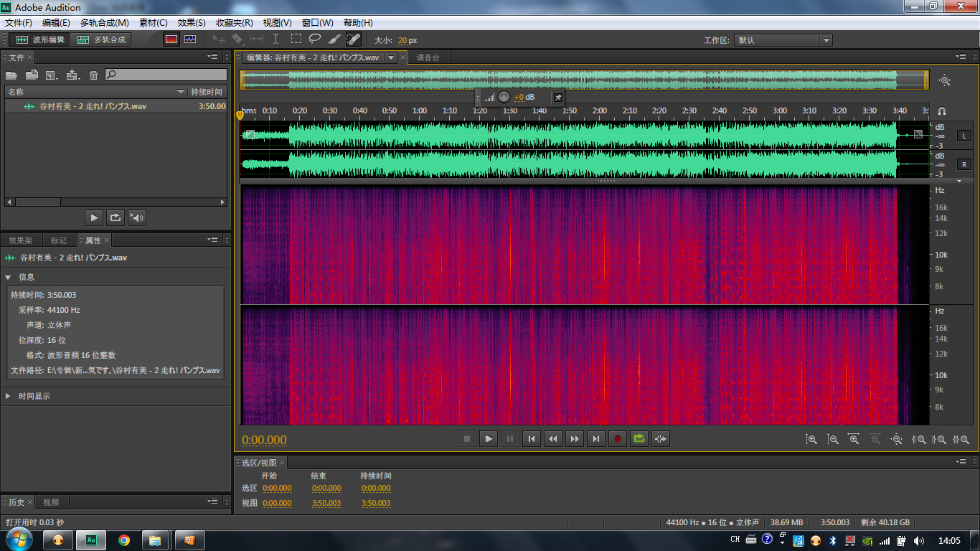Click navigator zoom icon beside overview
Image resolution: width=980 pixels, height=551 pixels.
(x=945, y=80)
